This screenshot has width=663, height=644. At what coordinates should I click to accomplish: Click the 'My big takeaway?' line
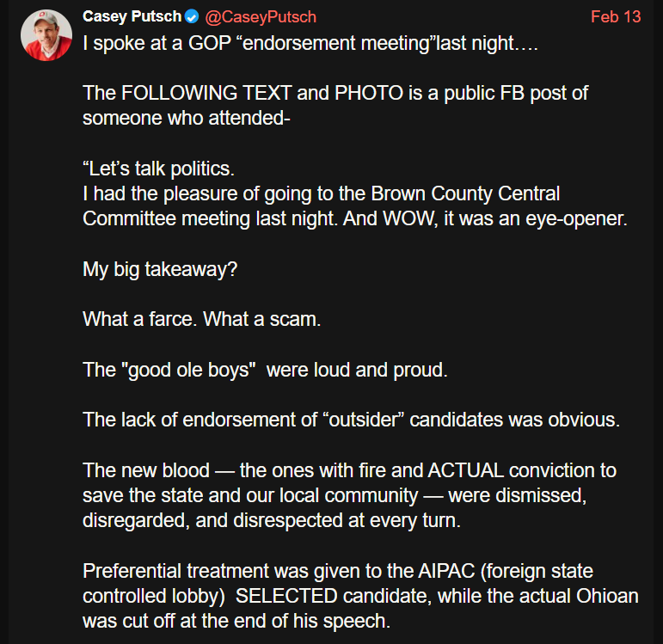point(160,269)
